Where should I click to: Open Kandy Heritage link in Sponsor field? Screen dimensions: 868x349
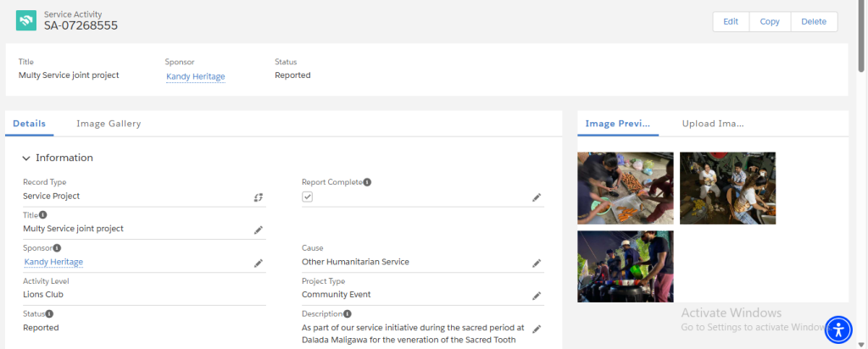pos(53,262)
